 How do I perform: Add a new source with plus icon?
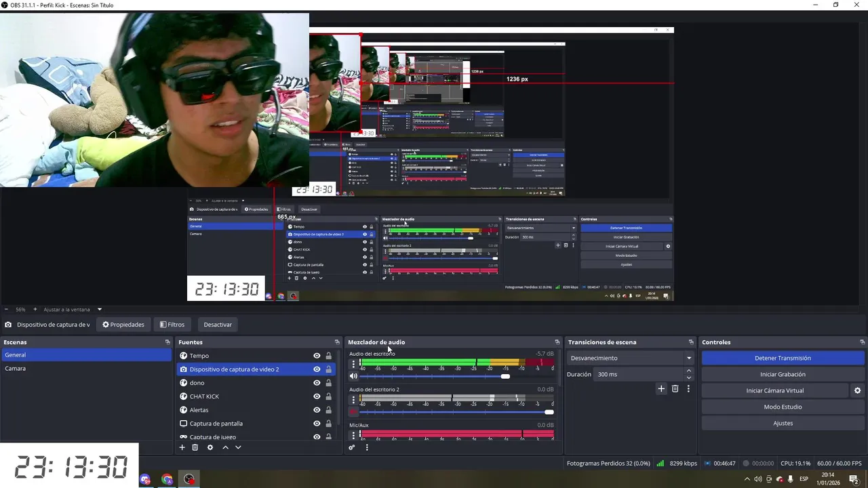[182, 447]
